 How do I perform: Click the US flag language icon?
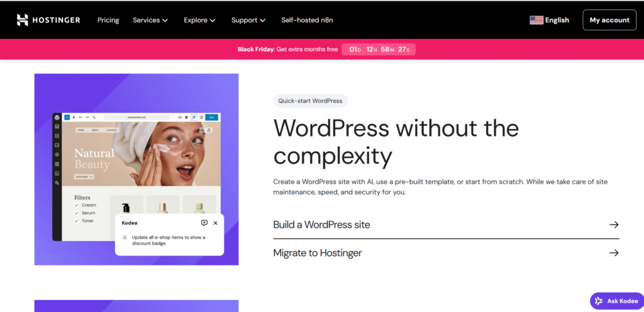[x=536, y=20]
